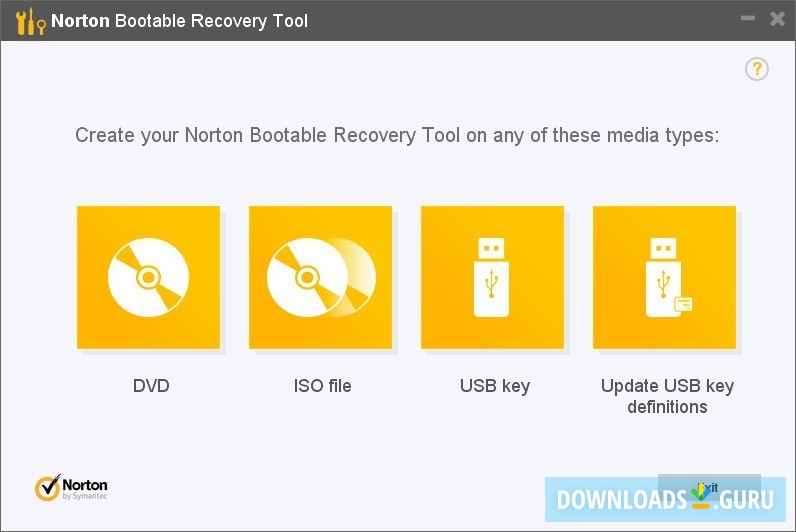Minimize the Norton Bootable Recovery Tool window
The height and width of the screenshot is (532, 796).
click(x=748, y=19)
